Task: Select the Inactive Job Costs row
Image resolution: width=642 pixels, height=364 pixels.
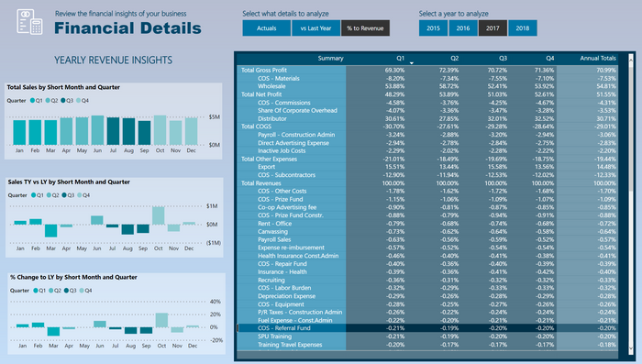Action: (427, 150)
